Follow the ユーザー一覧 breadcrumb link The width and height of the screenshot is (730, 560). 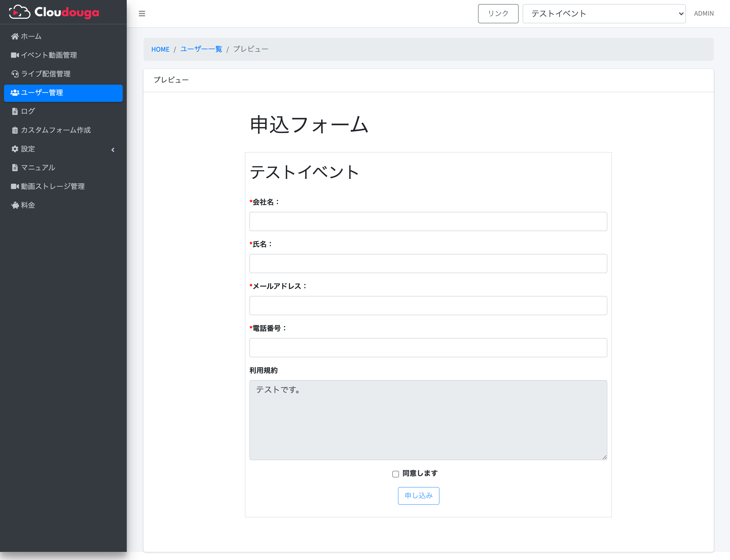[201, 49]
